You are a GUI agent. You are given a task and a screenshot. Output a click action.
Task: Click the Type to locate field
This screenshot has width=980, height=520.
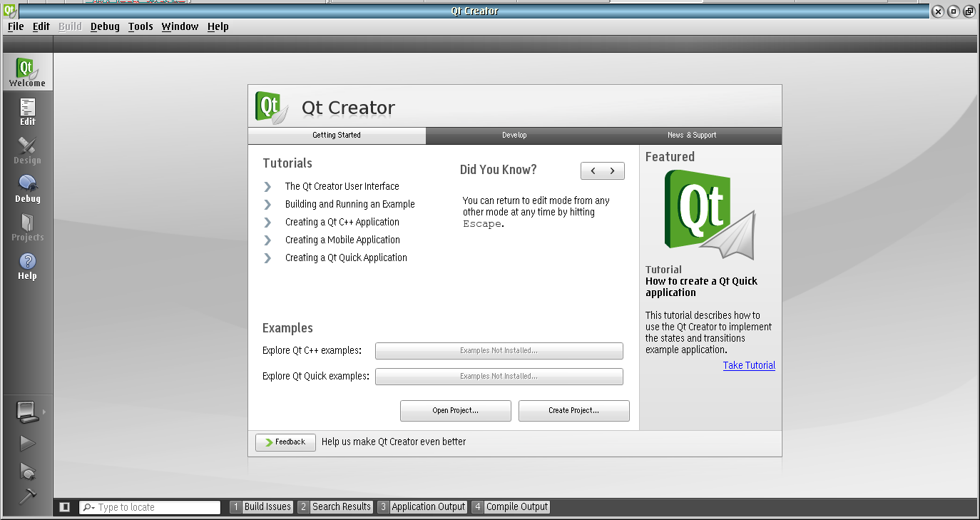click(150, 507)
